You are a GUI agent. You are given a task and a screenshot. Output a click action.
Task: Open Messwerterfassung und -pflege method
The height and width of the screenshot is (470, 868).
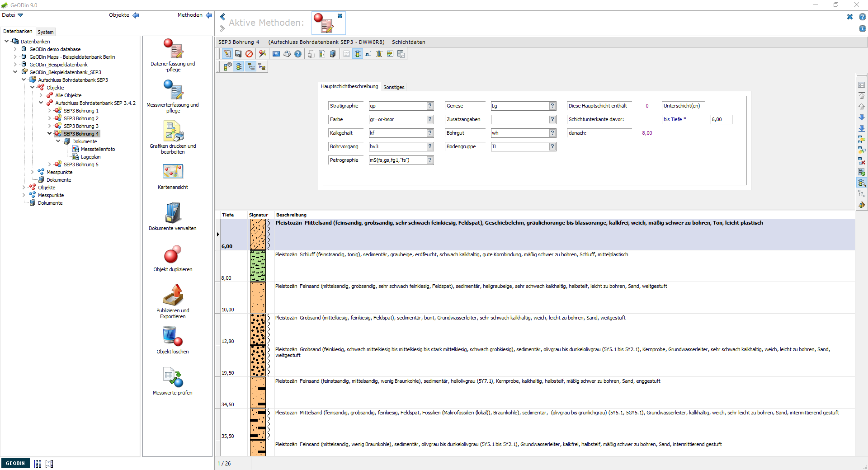(173, 96)
